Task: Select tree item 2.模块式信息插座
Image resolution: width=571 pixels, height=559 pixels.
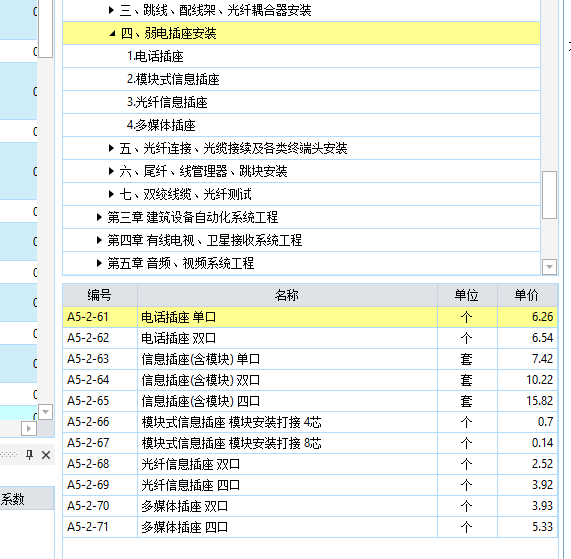Action: [x=301, y=79]
